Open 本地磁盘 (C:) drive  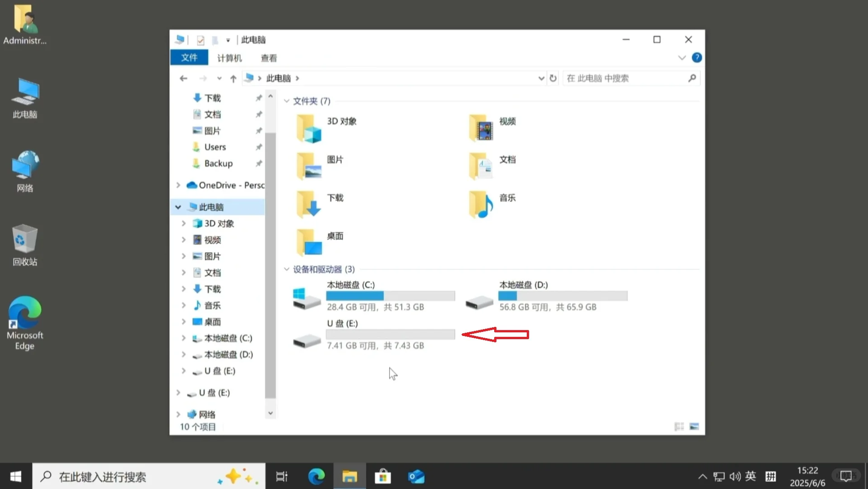coord(351,285)
